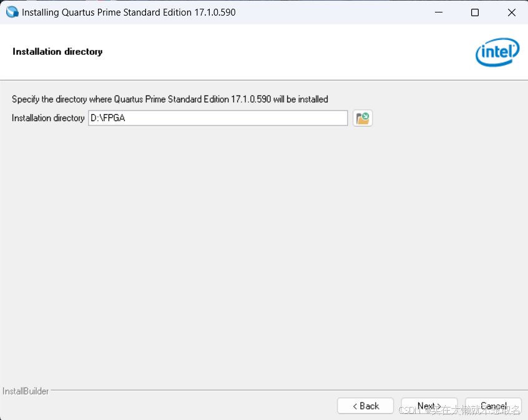
Task: Maximize the installer window
Action: tap(475, 12)
